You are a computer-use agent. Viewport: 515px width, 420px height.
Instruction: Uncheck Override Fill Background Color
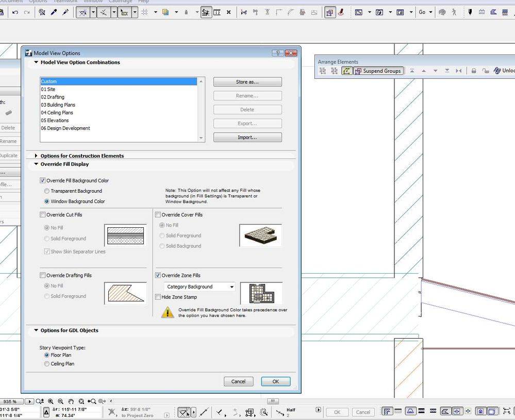[43, 181]
